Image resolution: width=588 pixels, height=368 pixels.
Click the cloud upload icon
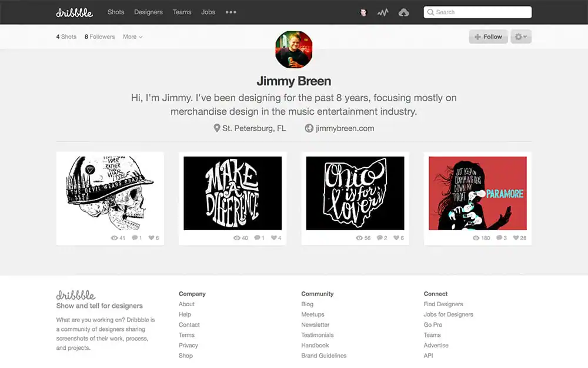[403, 12]
